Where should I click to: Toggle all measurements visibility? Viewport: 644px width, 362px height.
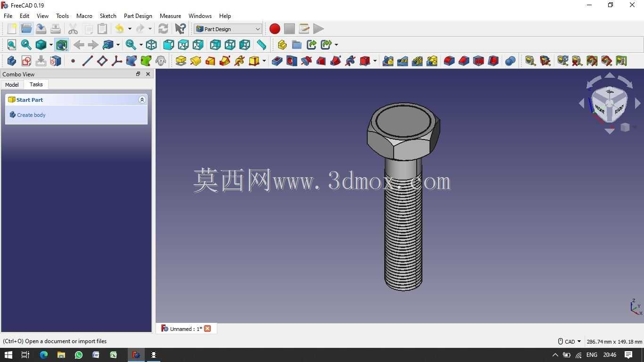[592, 61]
